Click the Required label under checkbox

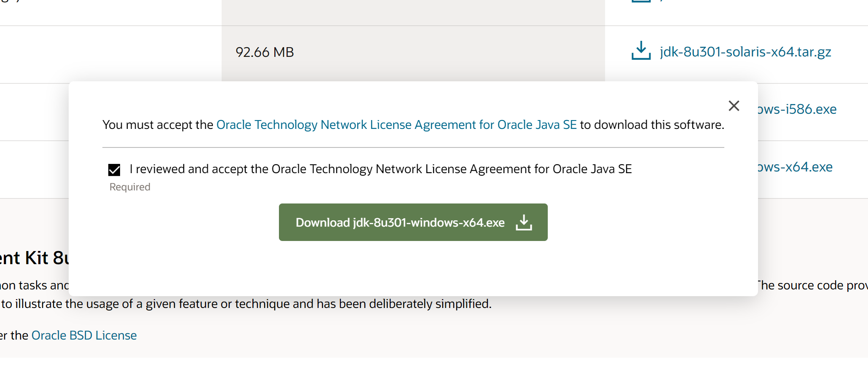[x=130, y=187]
